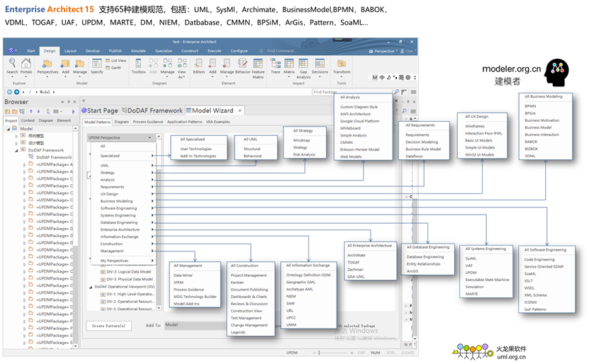Open the Design ribbon tab

click(x=50, y=51)
